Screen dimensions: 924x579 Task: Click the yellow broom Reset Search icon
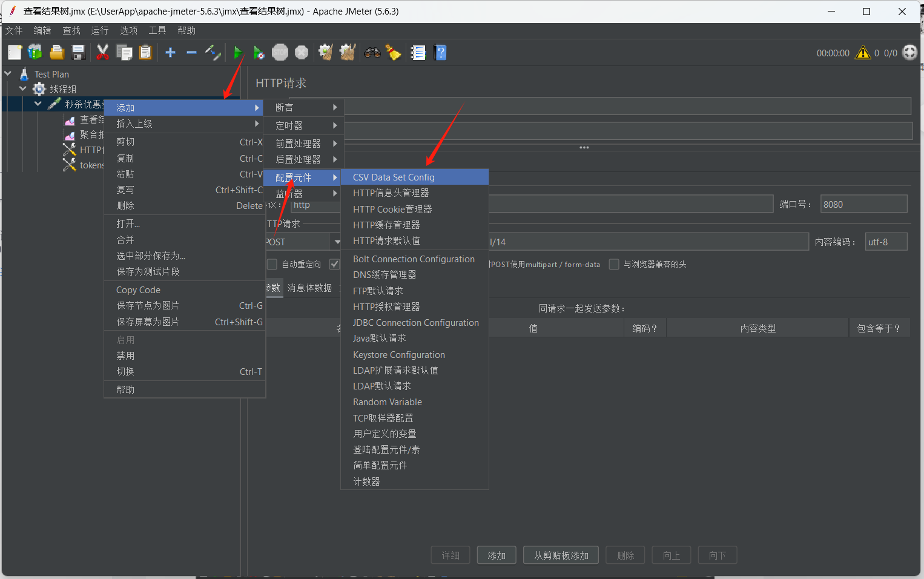tap(394, 53)
